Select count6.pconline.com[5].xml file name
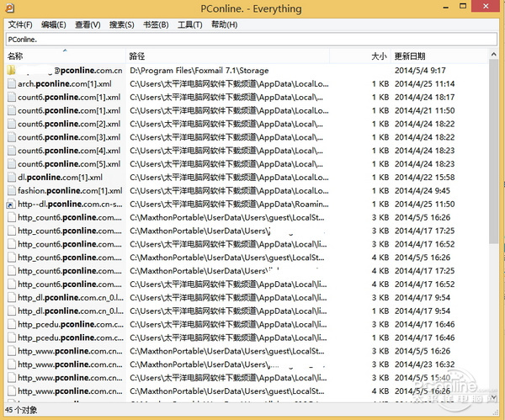The width and height of the screenshot is (505, 420). [69, 164]
